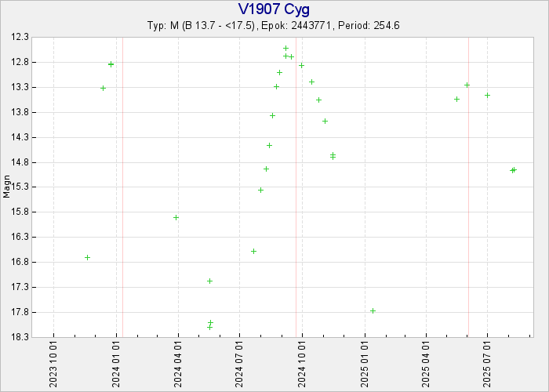Select the brightest data point at the top peak
The height and width of the screenshot is (392, 549).
coord(285,48)
